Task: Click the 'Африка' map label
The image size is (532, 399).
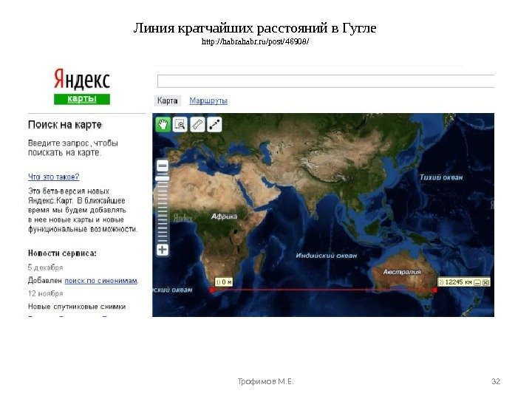Action: pos(225,216)
